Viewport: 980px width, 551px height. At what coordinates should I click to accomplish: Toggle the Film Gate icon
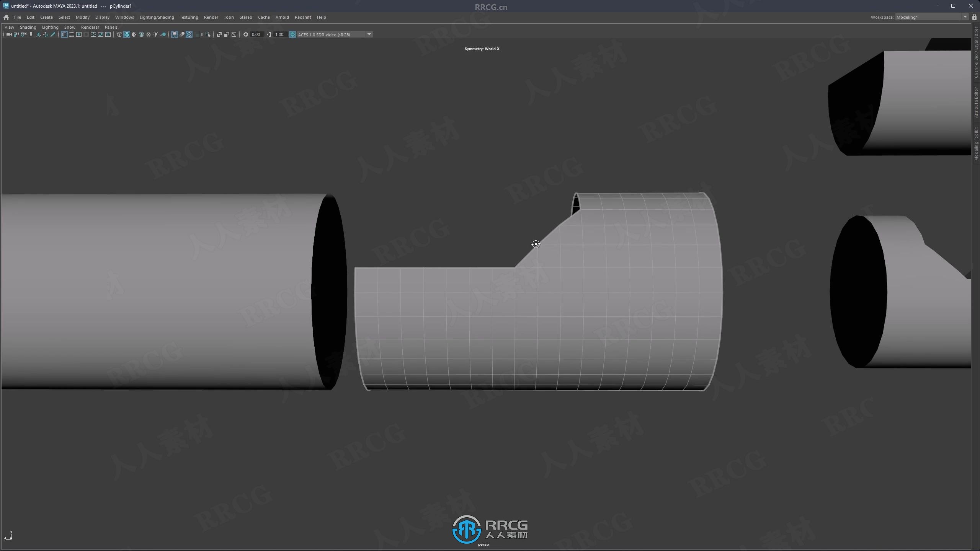click(71, 34)
